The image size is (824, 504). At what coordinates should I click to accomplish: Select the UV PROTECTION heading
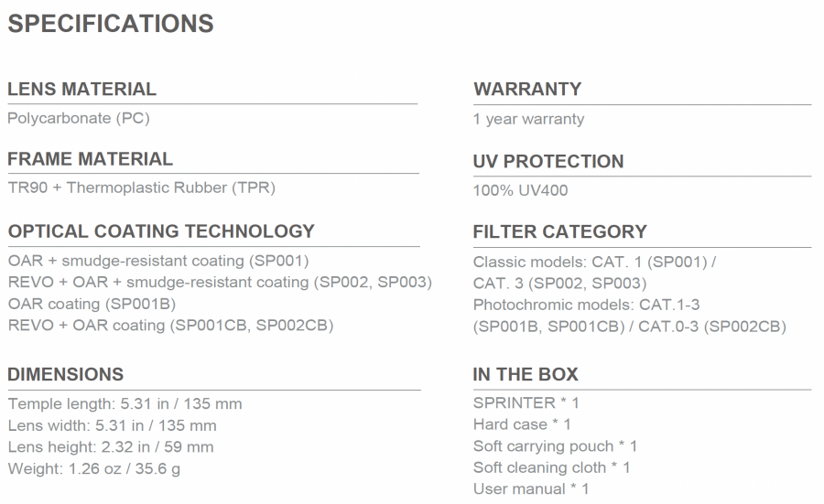[548, 161]
